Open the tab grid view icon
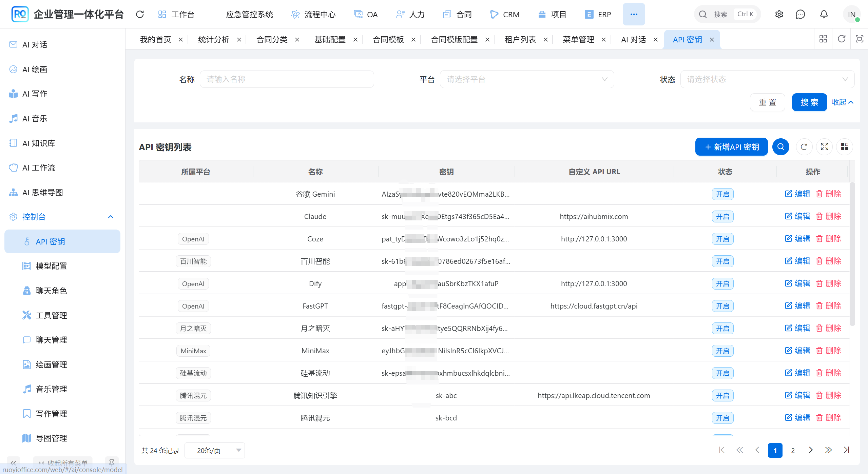 (823, 39)
